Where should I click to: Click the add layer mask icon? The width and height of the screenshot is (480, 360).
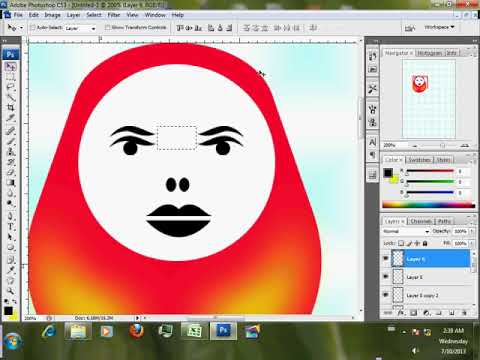(x=413, y=313)
